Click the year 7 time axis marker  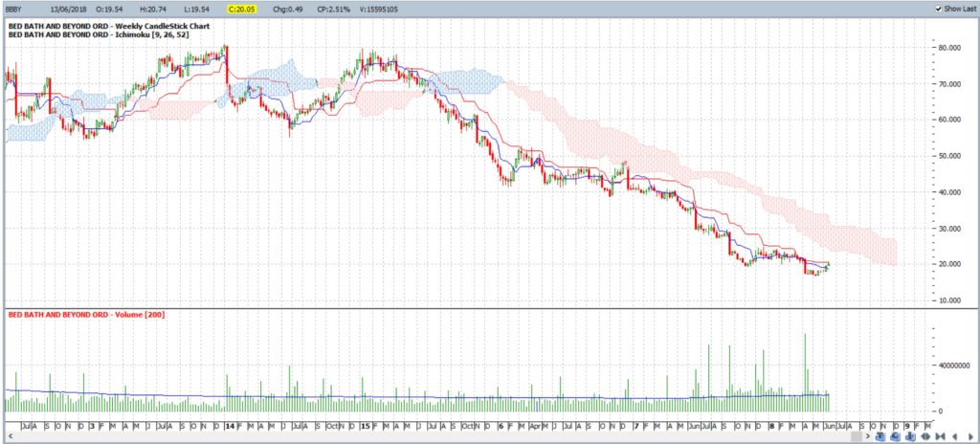coord(636,426)
